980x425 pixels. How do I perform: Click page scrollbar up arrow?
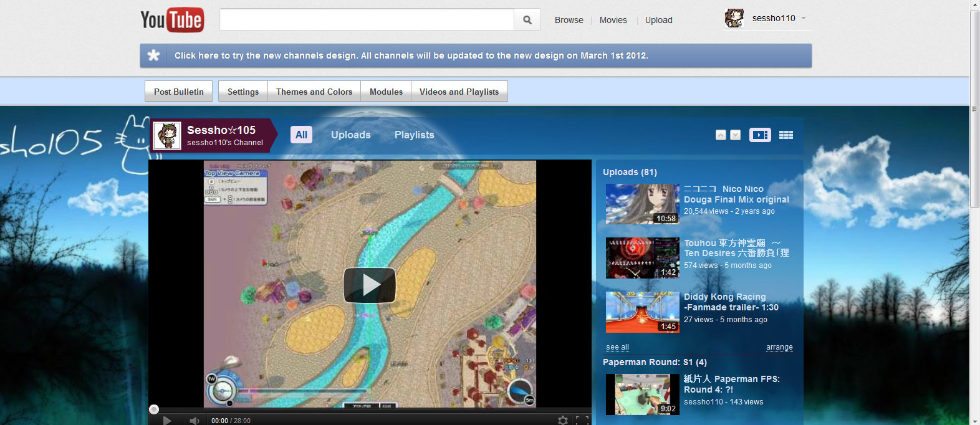(974, 5)
